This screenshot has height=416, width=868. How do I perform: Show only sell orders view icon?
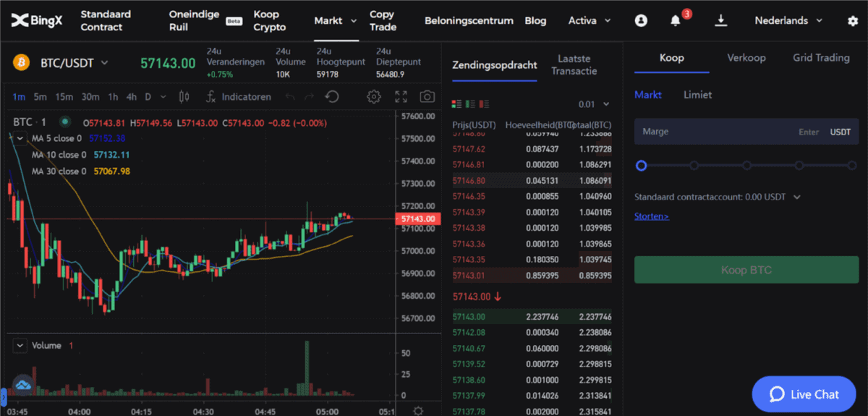(x=484, y=104)
